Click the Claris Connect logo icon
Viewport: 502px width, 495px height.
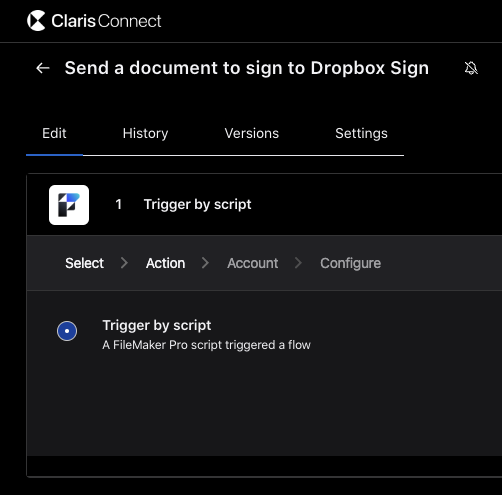pyautogui.click(x=36, y=21)
